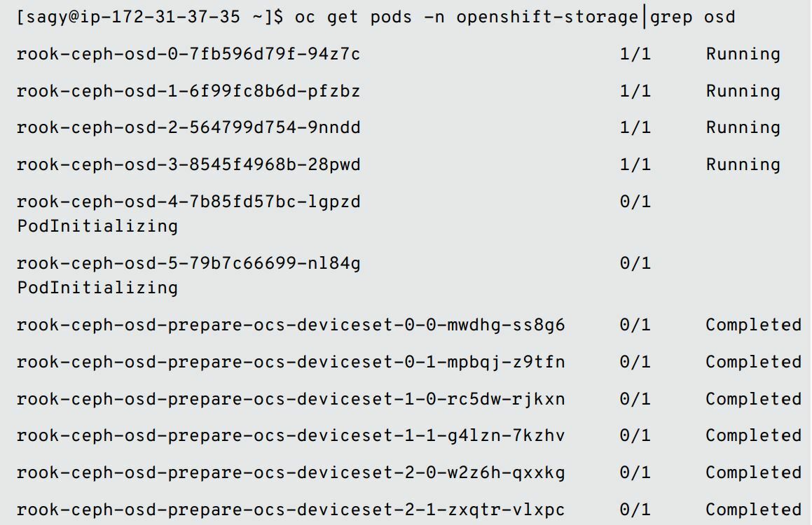Click prepare pod deviceset-0-0-mwdhg-ss8g6
Viewport: 812px width, 525px height.
291,325
